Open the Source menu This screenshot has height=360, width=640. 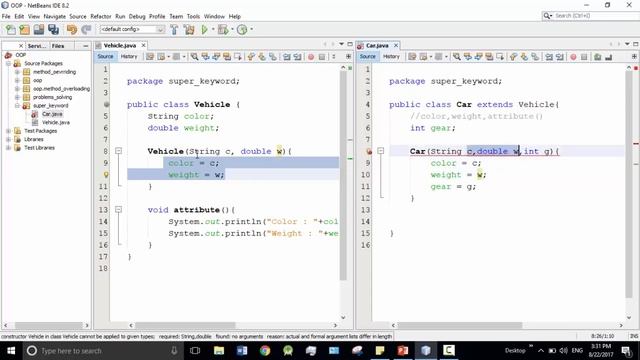(78, 16)
